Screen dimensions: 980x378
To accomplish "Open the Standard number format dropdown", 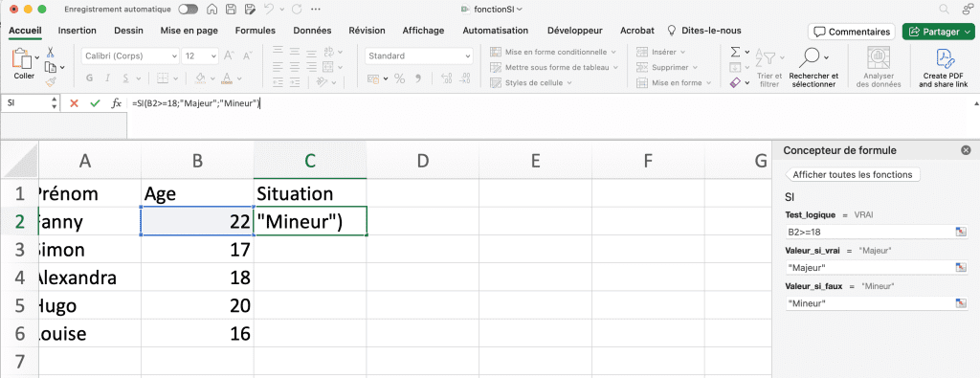I will [x=419, y=56].
